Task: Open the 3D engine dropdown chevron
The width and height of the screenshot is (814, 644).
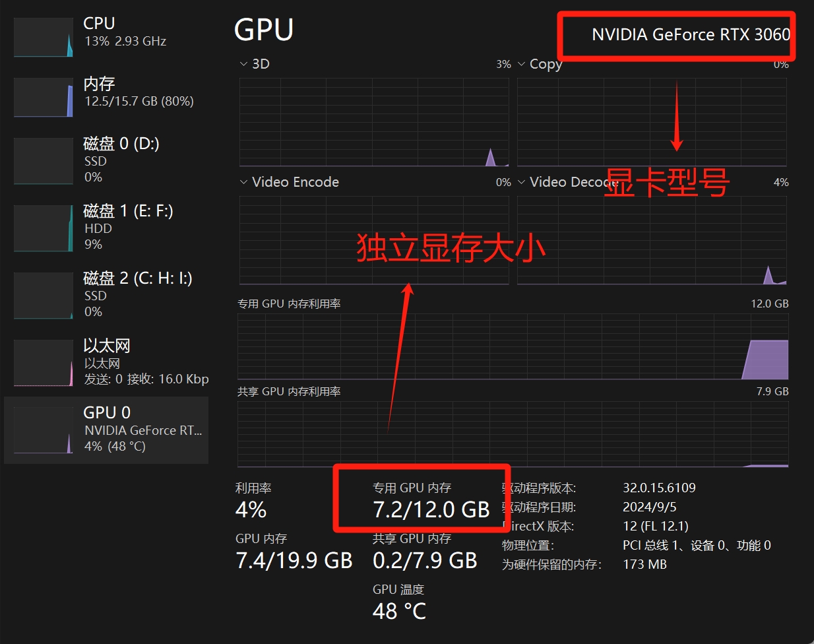Action: click(244, 64)
